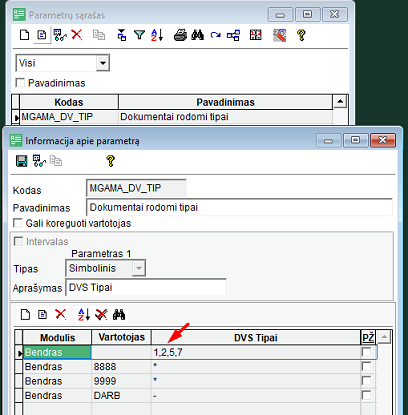The width and height of the screenshot is (408, 415).
Task: Click into the Aprašymas field
Action: click(146, 287)
